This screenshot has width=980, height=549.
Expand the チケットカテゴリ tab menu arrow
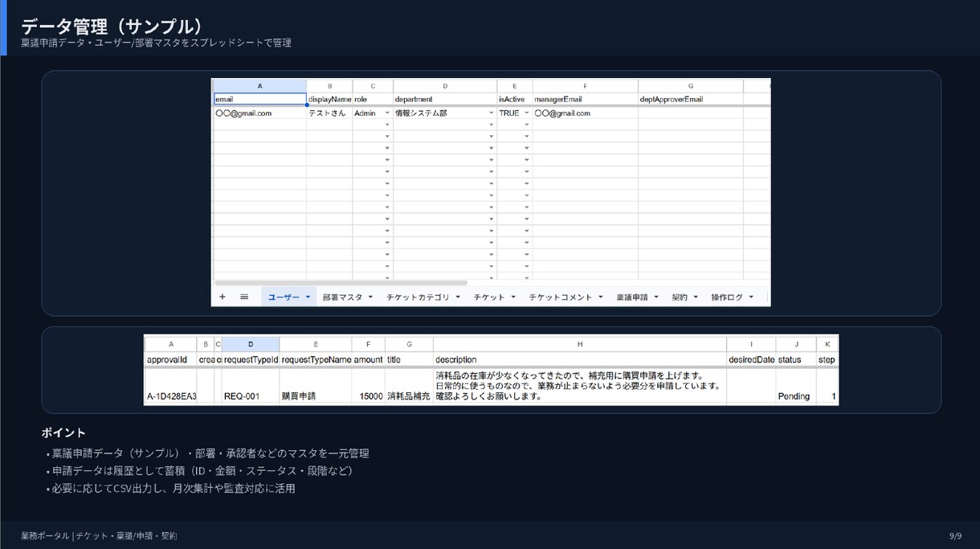pyautogui.click(x=458, y=297)
